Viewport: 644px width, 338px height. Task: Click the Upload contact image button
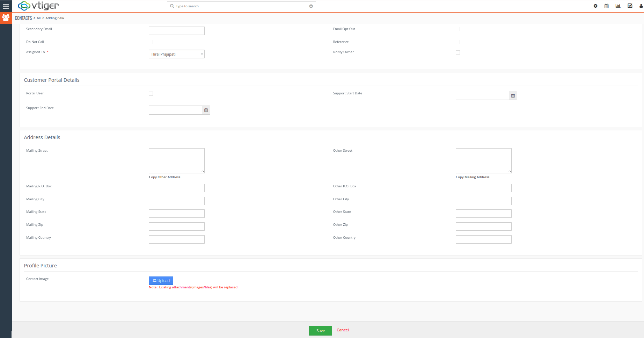click(161, 281)
